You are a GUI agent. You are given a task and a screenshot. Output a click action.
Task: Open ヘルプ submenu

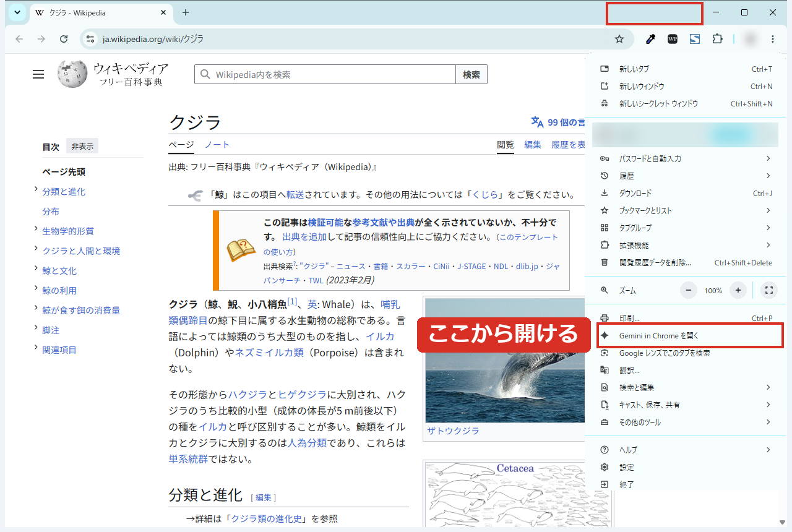(x=685, y=450)
